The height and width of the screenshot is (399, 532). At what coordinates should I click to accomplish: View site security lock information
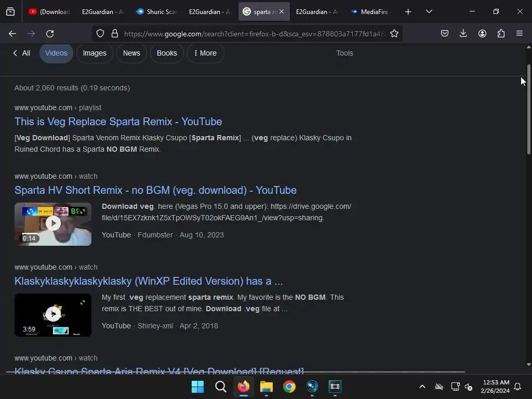coord(115,34)
